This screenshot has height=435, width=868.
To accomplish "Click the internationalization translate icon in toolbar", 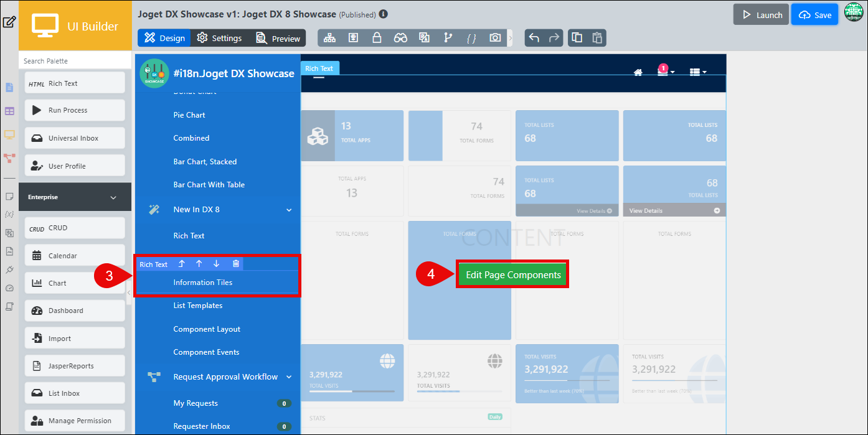I will (424, 38).
